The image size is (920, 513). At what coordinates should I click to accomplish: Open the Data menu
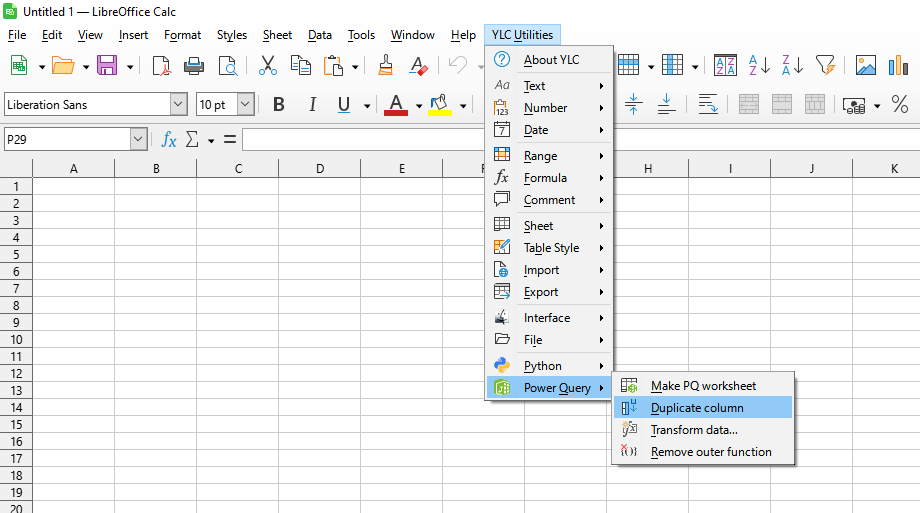(x=320, y=35)
